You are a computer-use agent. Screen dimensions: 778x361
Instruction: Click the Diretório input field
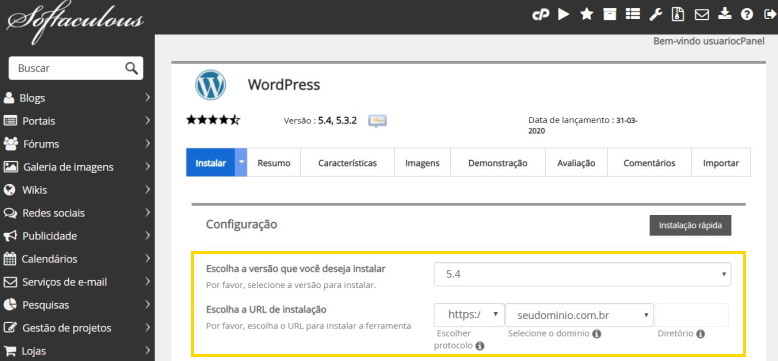(692, 314)
